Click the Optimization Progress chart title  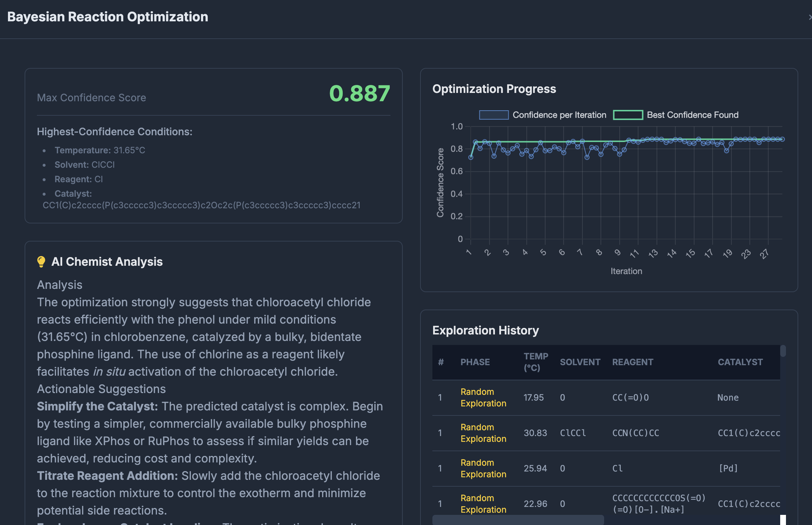494,89
